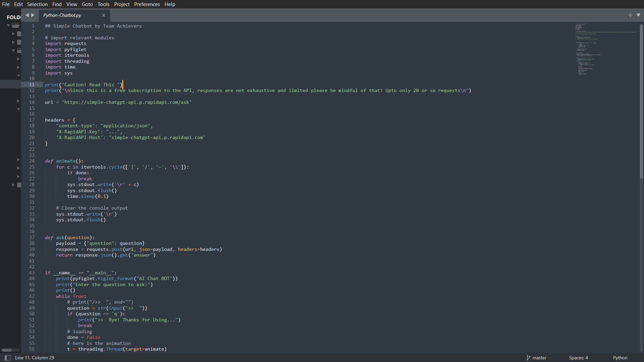
Task: Click the editor vertical scrollbar thumb
Action: click(x=641, y=101)
